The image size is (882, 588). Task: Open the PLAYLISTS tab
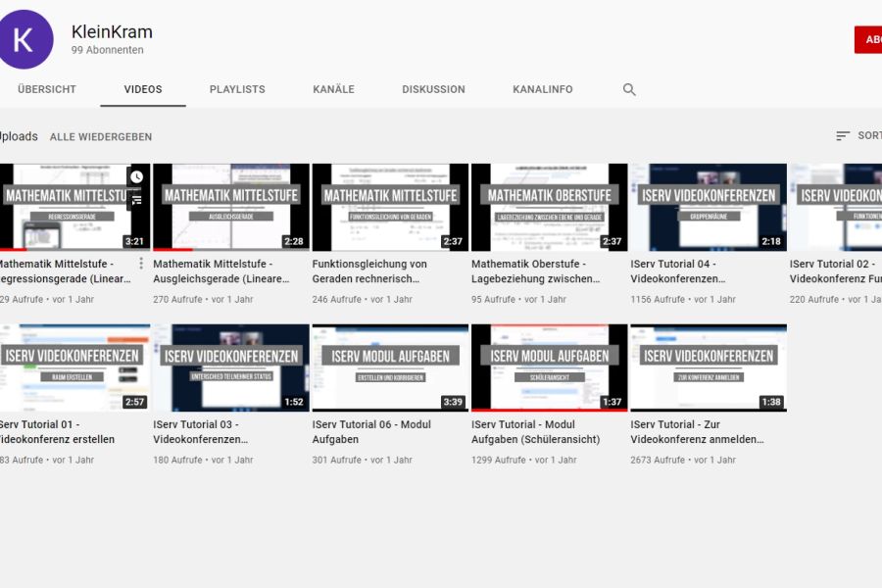point(237,89)
